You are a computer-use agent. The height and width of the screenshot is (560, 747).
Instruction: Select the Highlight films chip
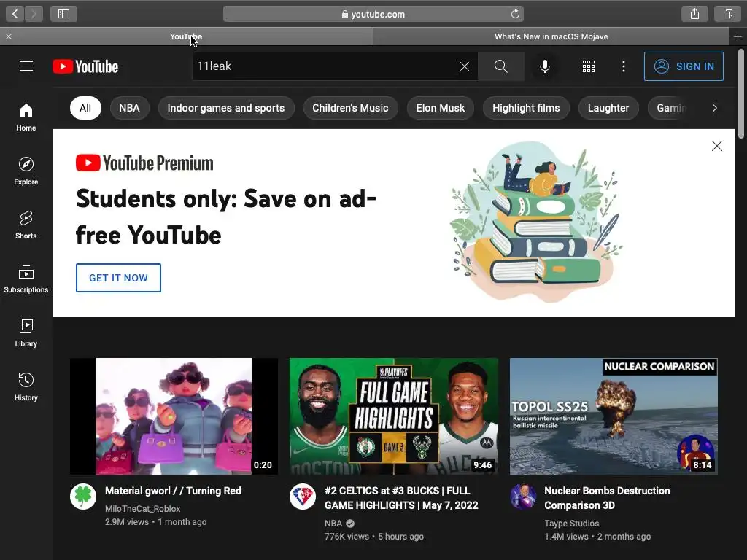[x=526, y=108]
